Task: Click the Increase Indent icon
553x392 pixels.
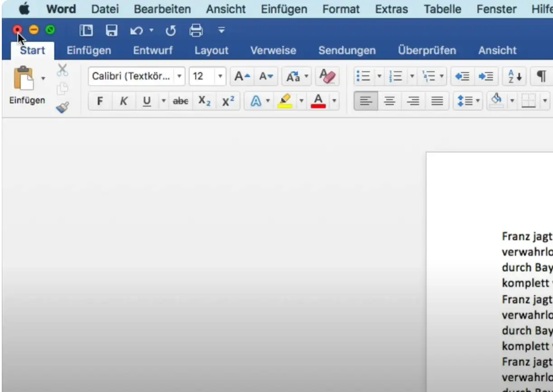Action: (x=486, y=76)
